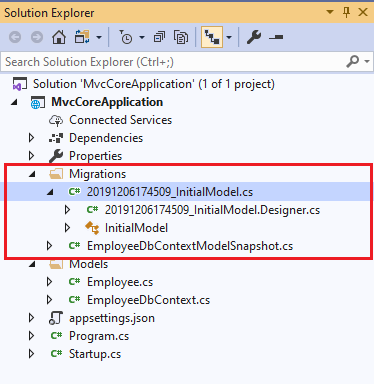
Task: Collapse the Models folder
Action: (32, 264)
